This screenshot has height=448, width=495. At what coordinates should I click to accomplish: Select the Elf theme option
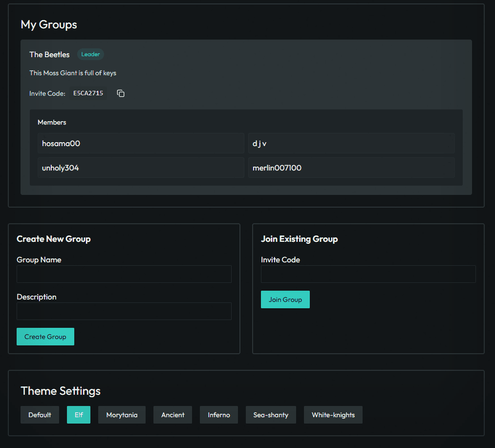[79, 415]
